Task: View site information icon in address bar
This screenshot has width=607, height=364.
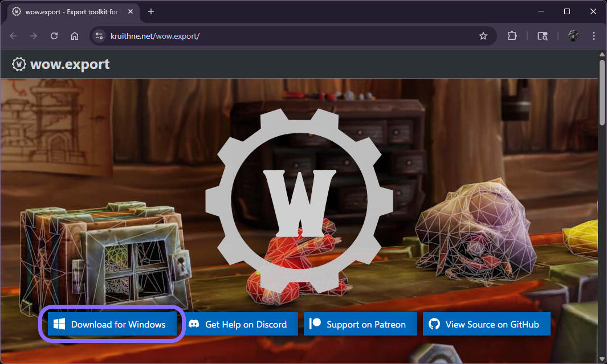Action: coord(99,36)
